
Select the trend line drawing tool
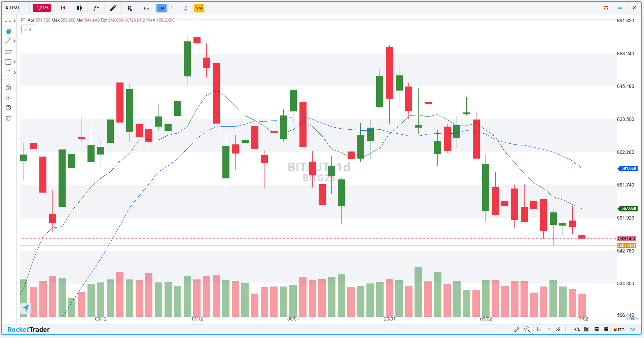click(x=8, y=41)
